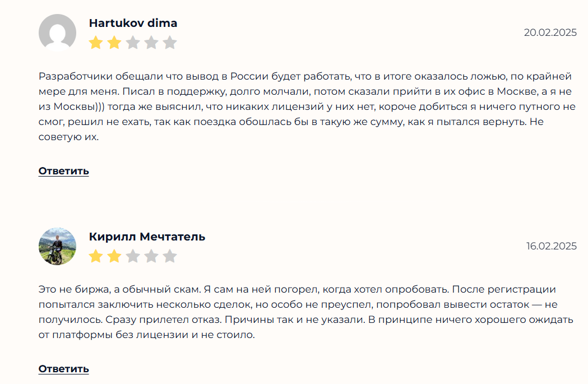This screenshot has height=384, width=588.
Task: Click first star in Кирилл Мечтатель's rating
Action: [x=96, y=256]
